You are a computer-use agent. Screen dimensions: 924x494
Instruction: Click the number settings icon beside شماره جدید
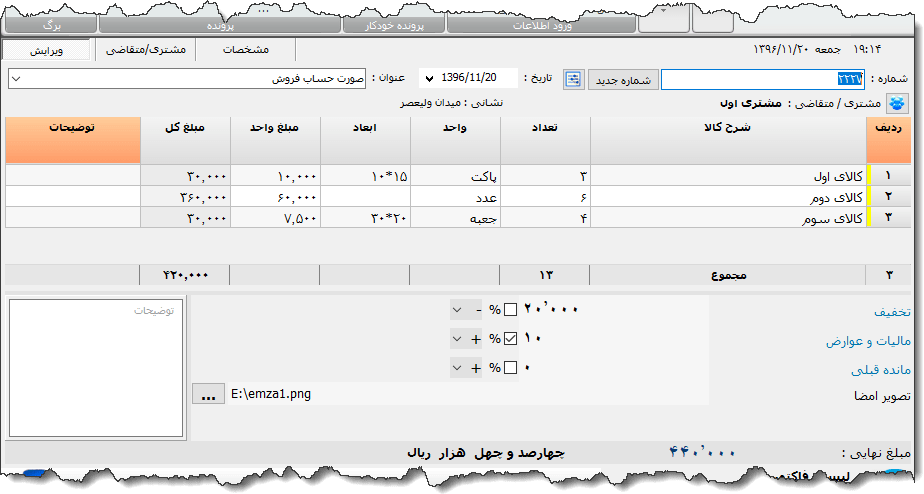click(573, 79)
